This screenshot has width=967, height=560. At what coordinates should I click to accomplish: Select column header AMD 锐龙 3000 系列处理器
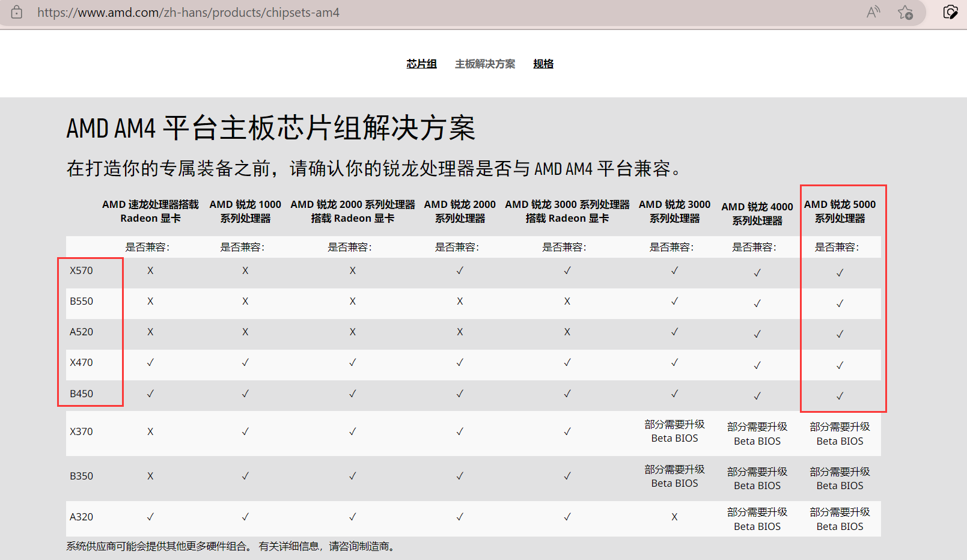coord(674,212)
